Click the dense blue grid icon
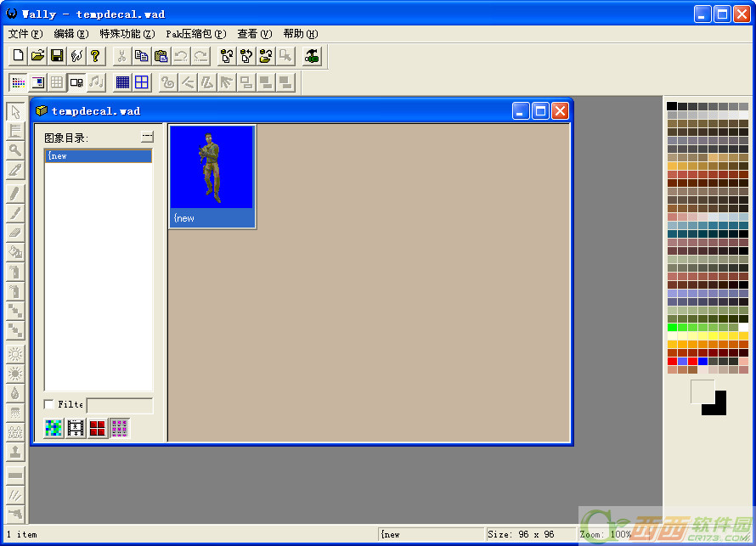Screen dimensions: 756x546 point(122,82)
